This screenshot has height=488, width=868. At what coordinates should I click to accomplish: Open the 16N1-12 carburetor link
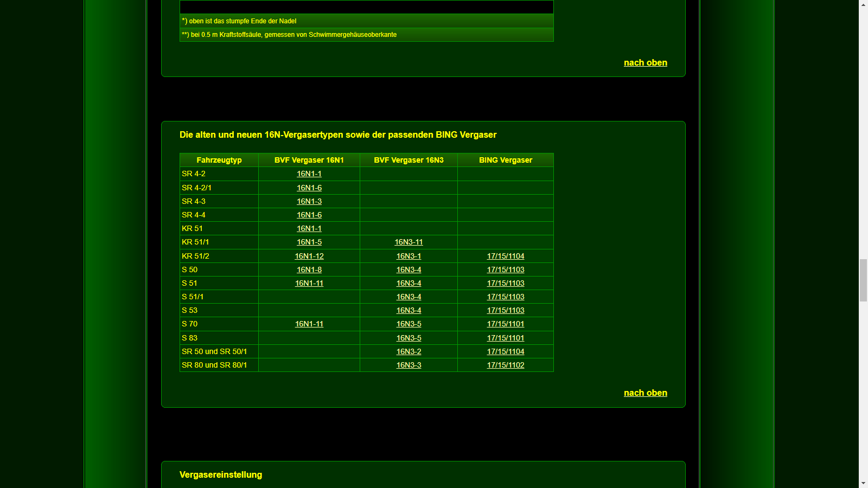309,256
